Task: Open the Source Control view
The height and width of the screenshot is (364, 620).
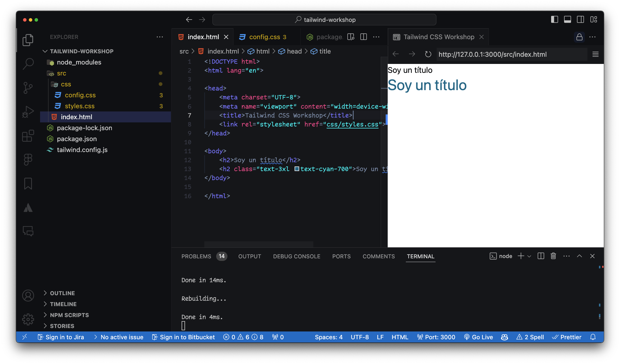Action: tap(28, 88)
